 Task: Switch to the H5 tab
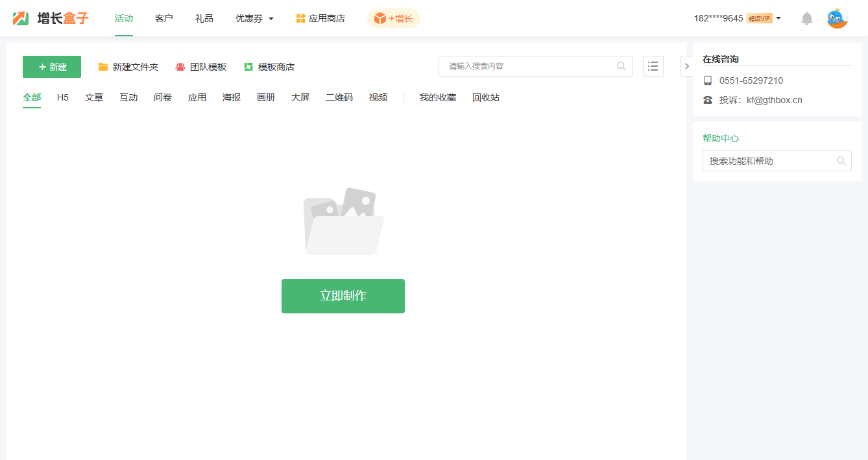click(63, 97)
